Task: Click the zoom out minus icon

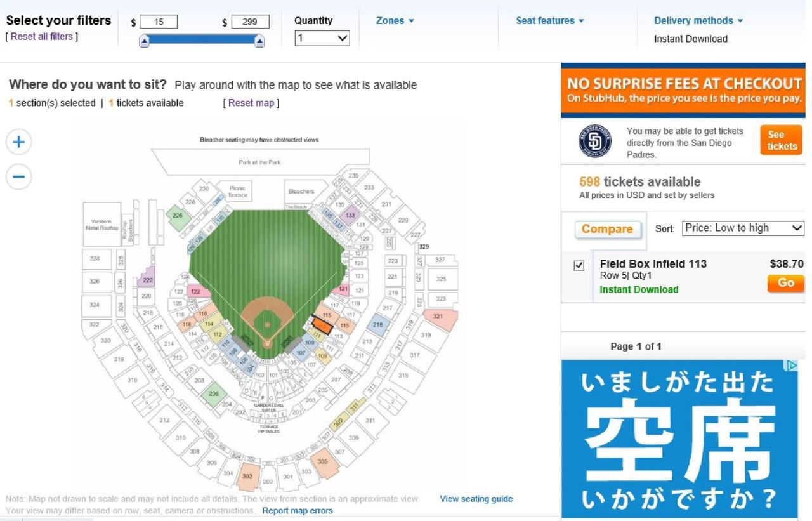Action: [x=18, y=176]
